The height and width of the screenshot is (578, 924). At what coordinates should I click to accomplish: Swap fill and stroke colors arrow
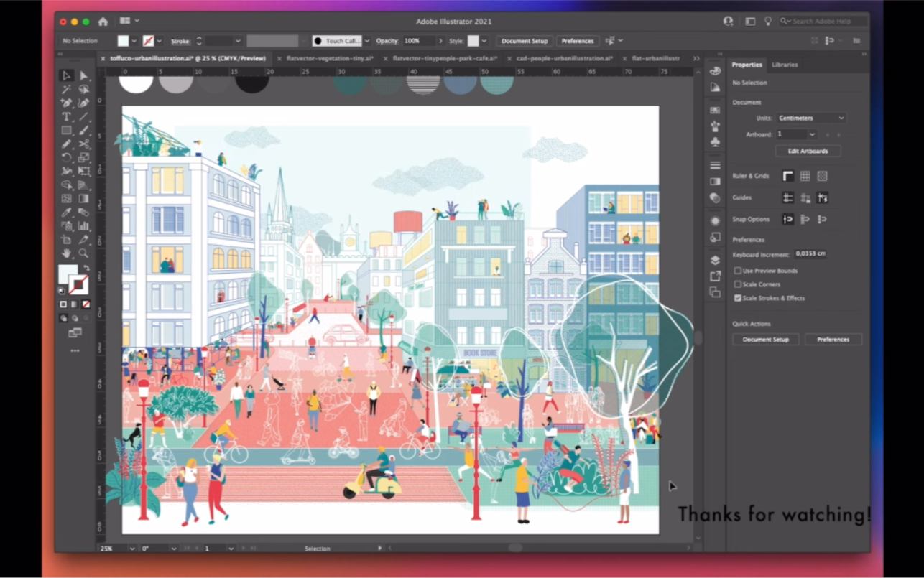click(x=86, y=267)
